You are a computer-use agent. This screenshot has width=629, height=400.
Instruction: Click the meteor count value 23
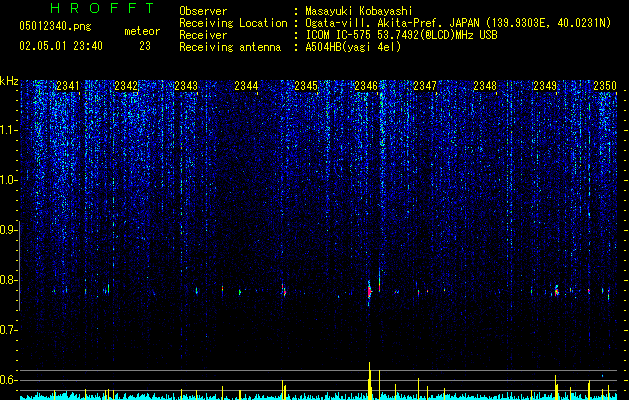(145, 46)
